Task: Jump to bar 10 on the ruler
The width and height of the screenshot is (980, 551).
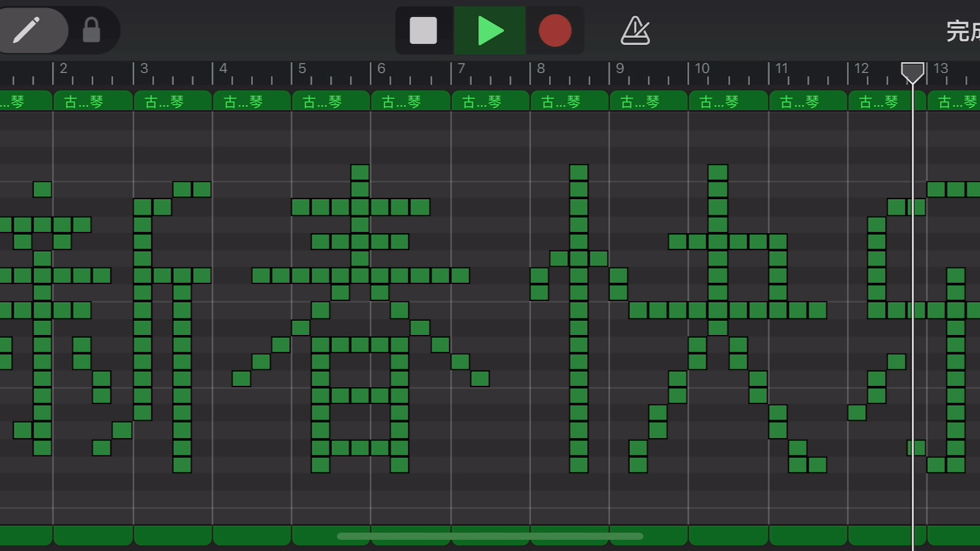Action: tap(702, 68)
